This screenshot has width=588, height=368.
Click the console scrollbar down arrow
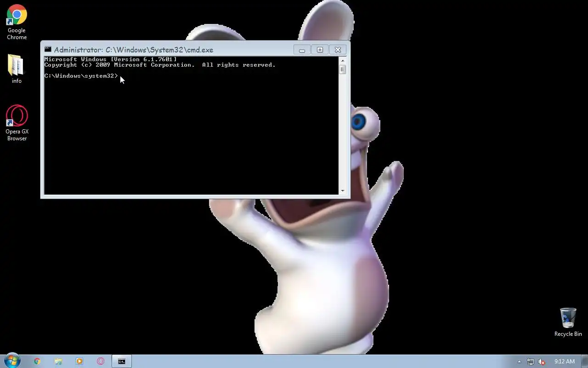click(342, 191)
